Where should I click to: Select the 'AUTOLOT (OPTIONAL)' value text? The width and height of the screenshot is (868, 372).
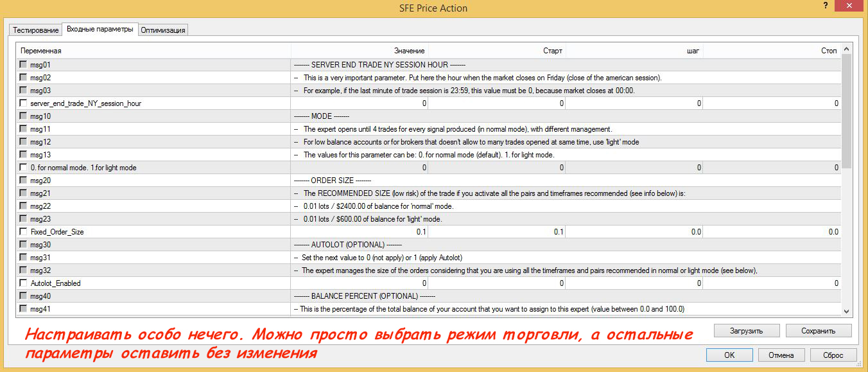pyautogui.click(x=347, y=245)
